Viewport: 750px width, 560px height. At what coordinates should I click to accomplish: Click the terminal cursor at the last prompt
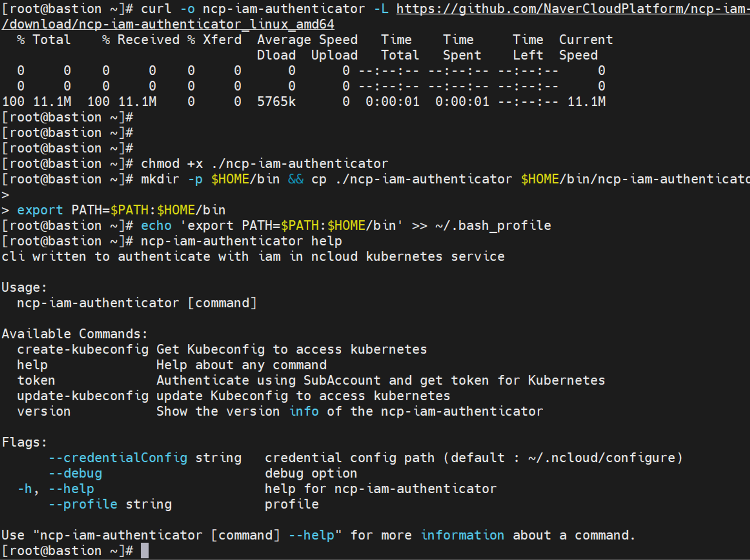point(145,551)
